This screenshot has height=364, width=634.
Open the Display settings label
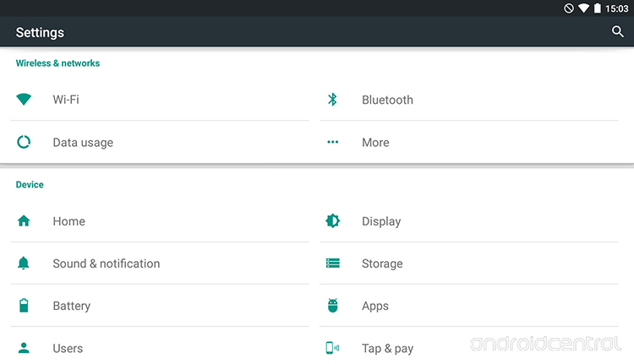[x=381, y=221]
